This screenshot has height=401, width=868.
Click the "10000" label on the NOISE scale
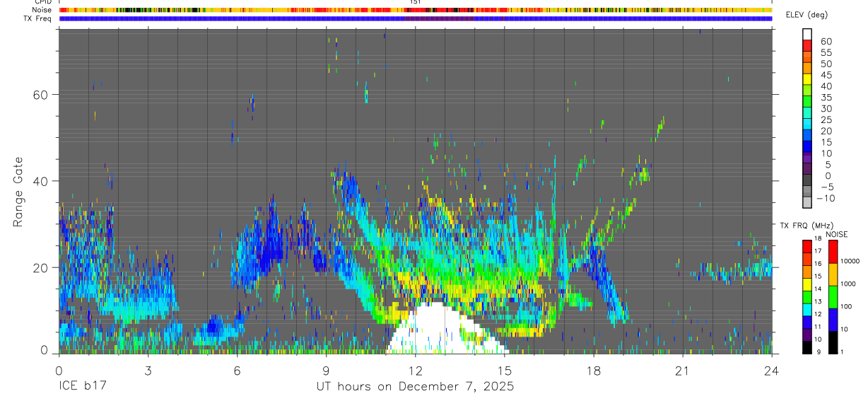pos(850,261)
